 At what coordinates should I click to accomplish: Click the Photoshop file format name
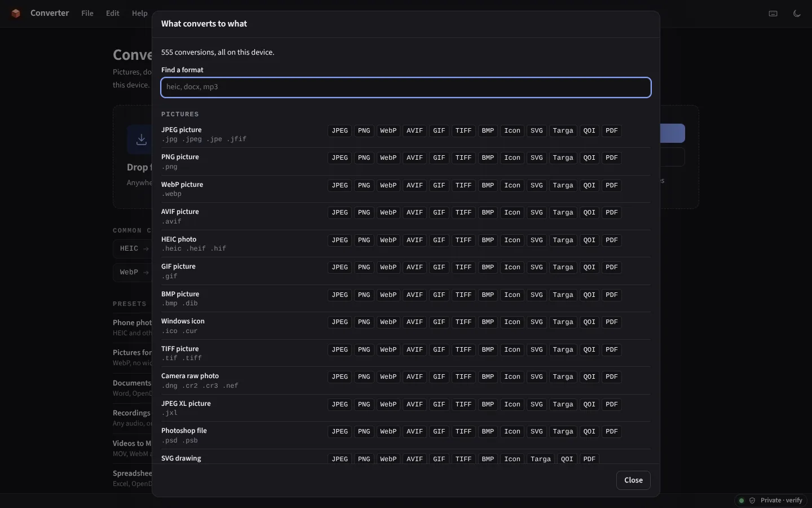tap(184, 431)
